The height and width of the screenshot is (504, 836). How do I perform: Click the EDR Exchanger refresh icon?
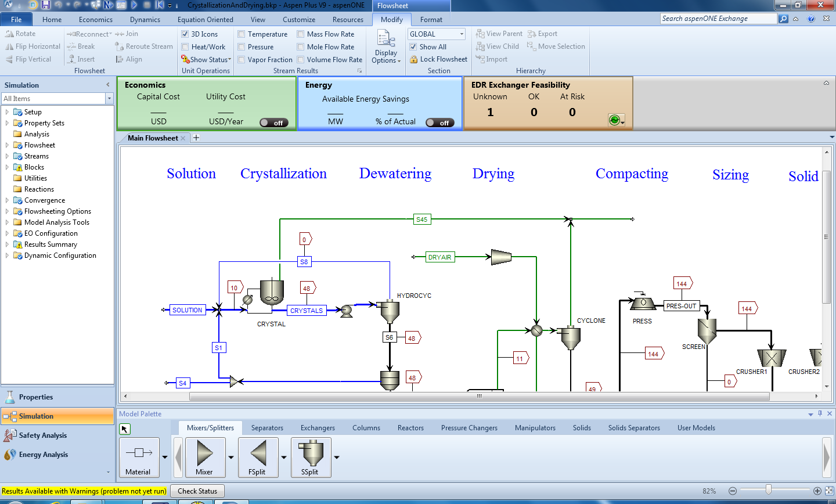point(614,120)
